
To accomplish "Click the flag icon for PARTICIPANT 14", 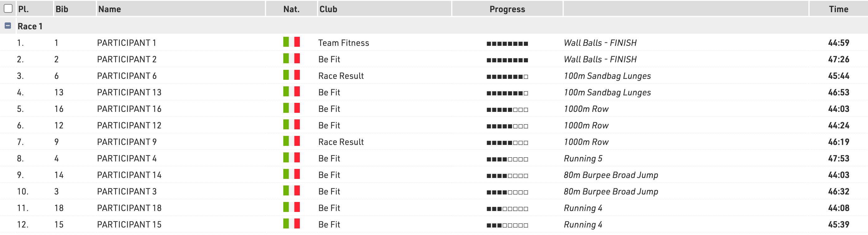I will pos(291,174).
